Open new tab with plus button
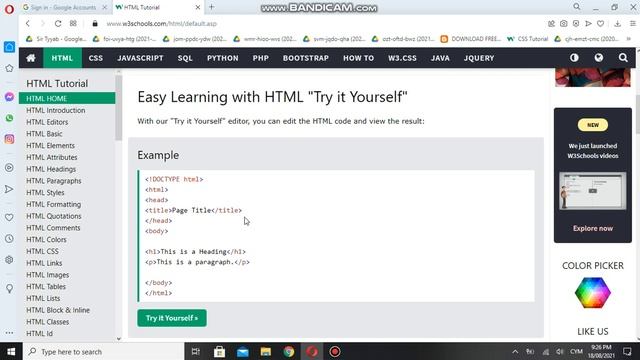Image resolution: width=640 pixels, height=360 pixels. pos(211,7)
